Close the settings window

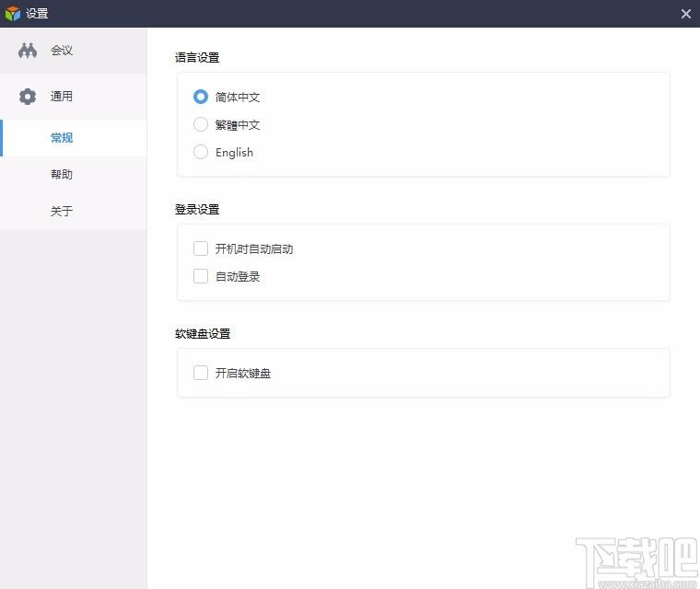(x=686, y=14)
